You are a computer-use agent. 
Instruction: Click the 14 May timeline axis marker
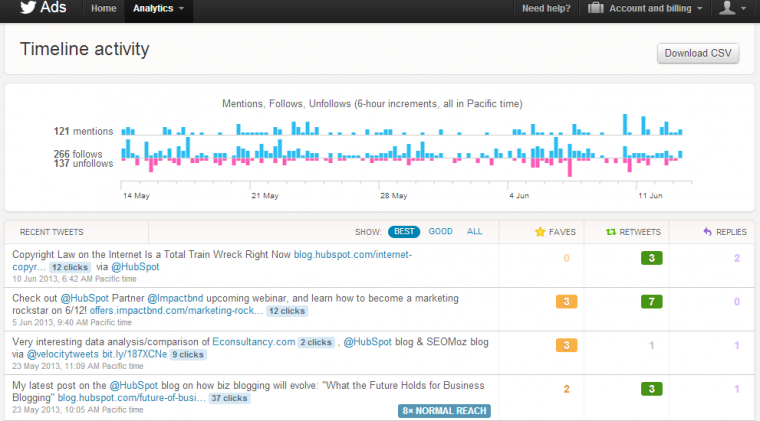136,196
